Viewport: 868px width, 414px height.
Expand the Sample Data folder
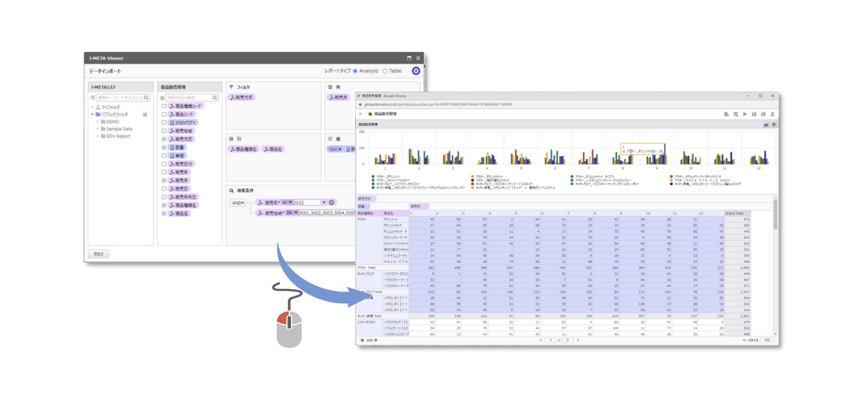97,129
